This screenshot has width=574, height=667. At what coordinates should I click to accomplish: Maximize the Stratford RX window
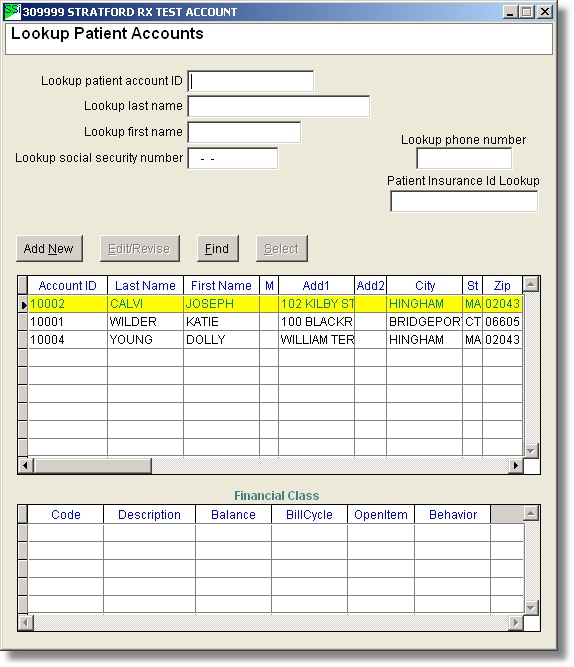pyautogui.click(x=526, y=12)
